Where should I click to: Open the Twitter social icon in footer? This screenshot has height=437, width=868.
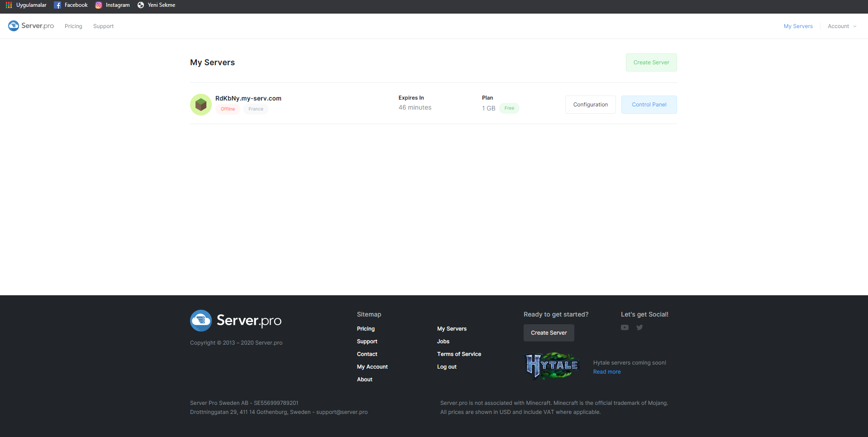pos(639,327)
